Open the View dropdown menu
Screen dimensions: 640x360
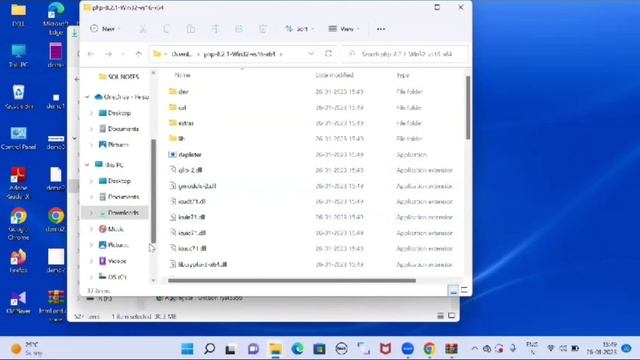tap(344, 29)
